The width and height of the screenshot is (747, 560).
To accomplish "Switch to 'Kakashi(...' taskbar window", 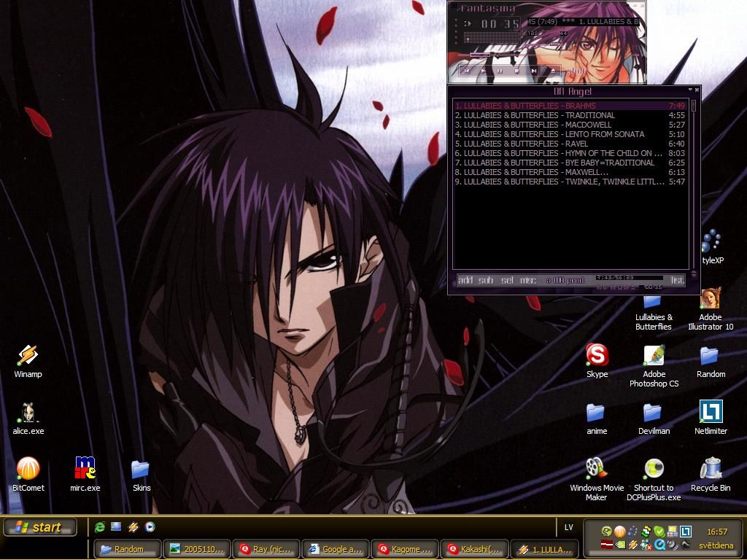I will 475,549.
